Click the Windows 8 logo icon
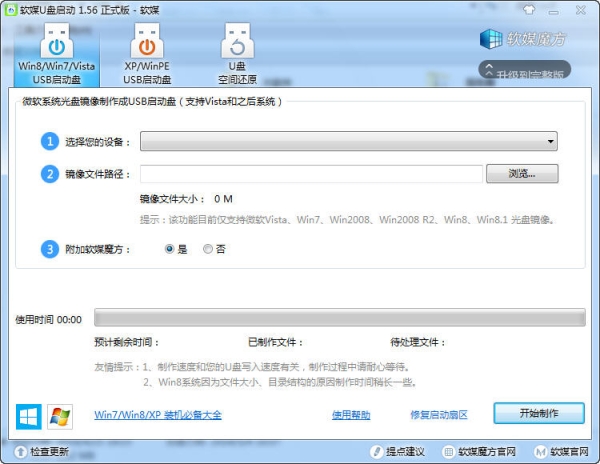Screen dimensions: 600x464 pos(29,417)
